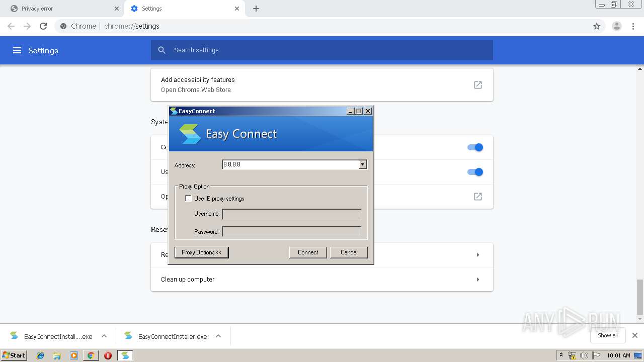Viewport: 644px width, 362px height.
Task: Click the clock showing 10:01 AM
Action: [618, 355]
